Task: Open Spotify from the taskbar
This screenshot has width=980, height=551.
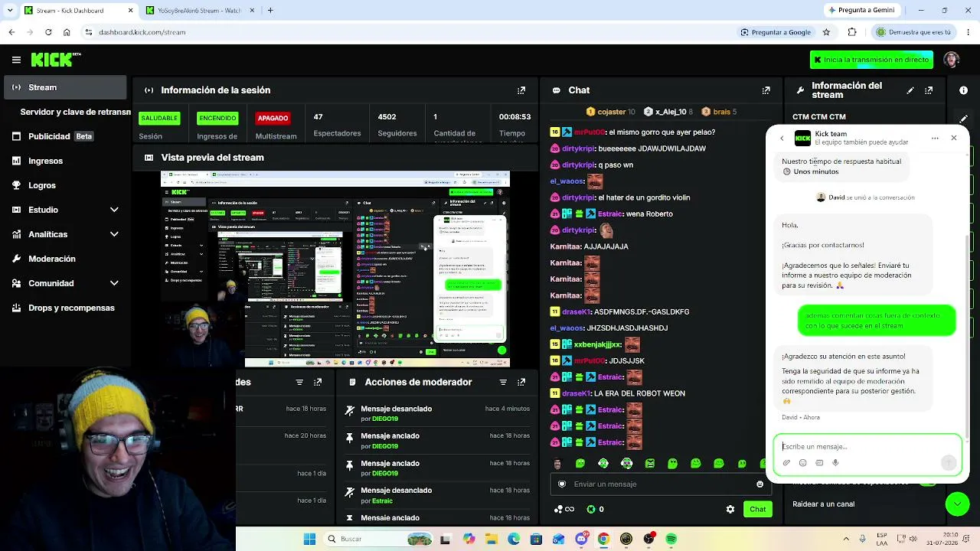Action: point(671,540)
